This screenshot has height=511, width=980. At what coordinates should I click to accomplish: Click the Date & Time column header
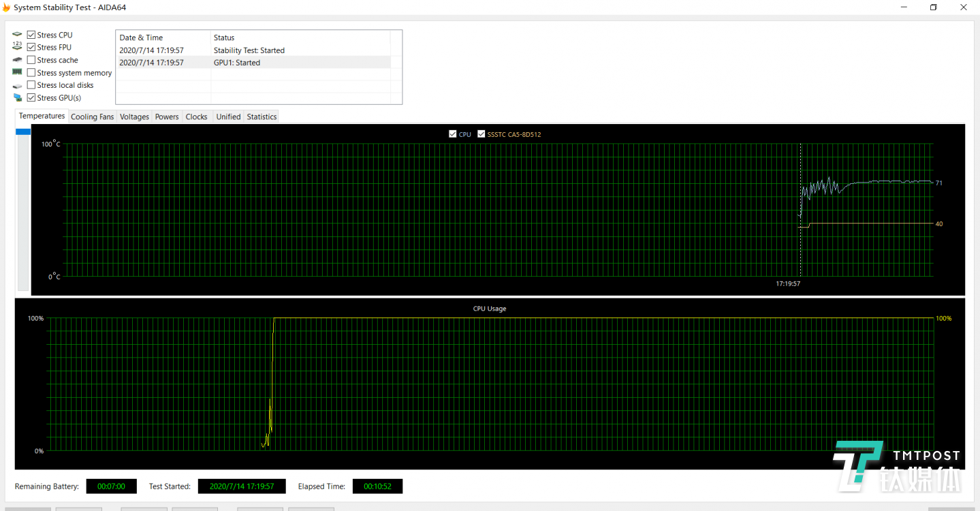(163, 37)
